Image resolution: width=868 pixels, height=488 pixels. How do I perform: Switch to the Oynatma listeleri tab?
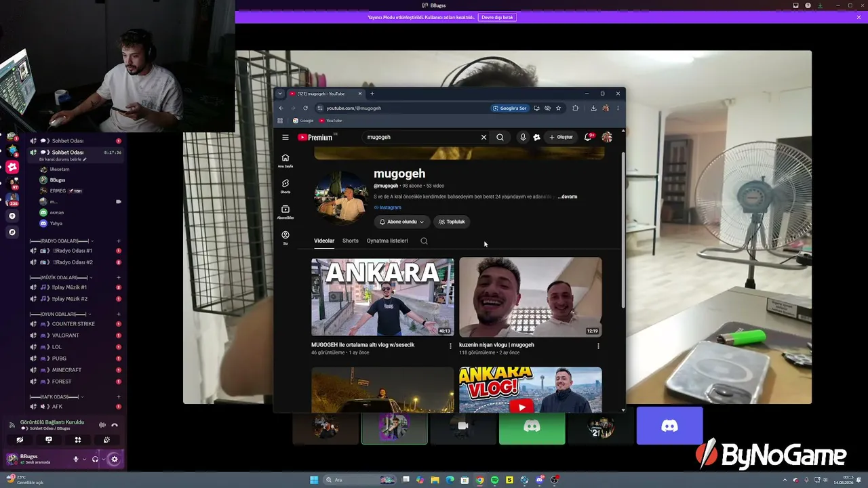[x=387, y=241]
